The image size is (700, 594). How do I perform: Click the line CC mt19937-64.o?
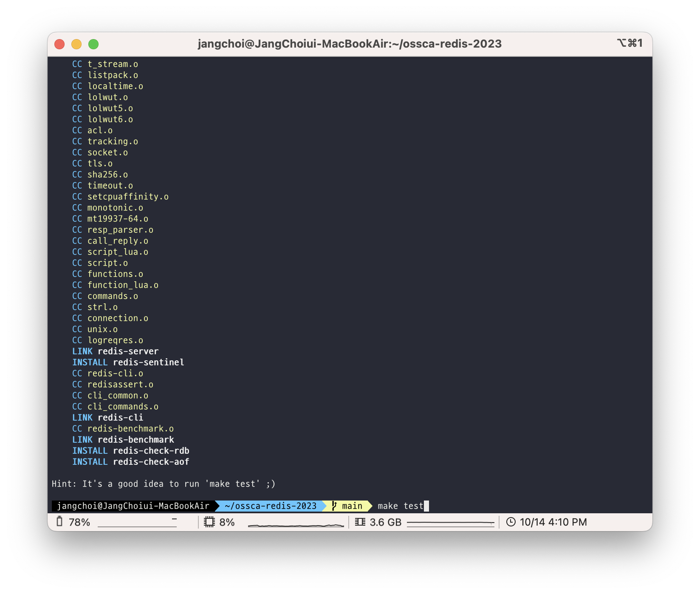(x=110, y=218)
